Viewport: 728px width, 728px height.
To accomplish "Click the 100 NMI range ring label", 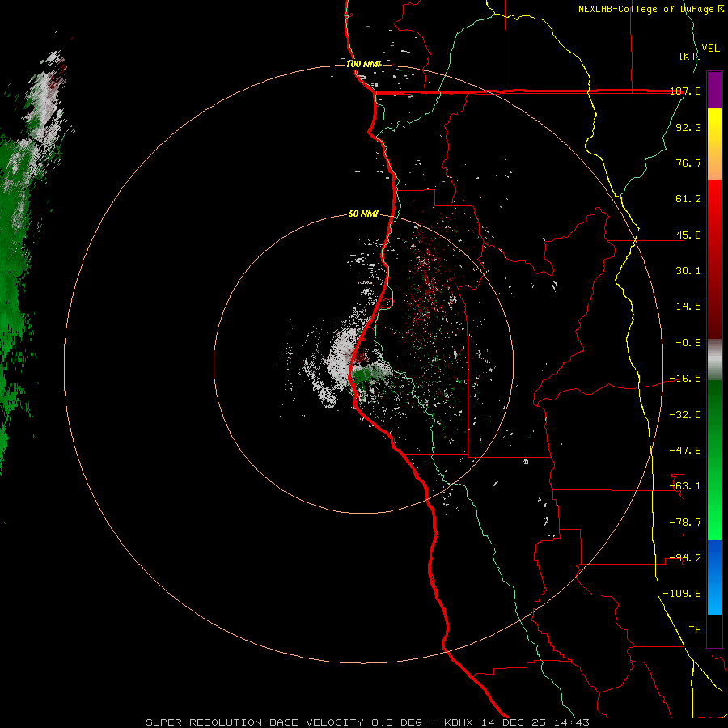I will pos(363,64).
